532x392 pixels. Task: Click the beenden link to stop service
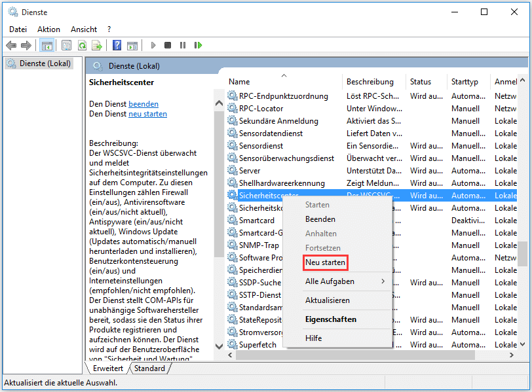(x=143, y=104)
